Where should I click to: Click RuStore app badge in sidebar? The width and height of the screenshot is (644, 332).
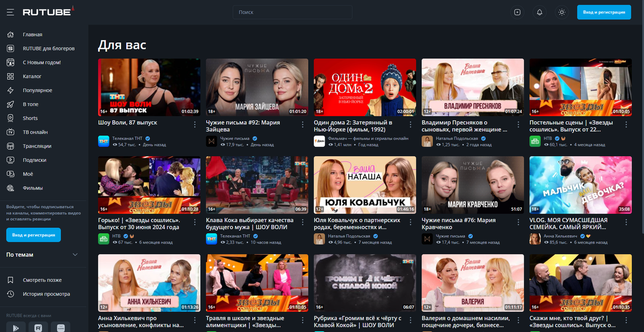click(x=39, y=327)
